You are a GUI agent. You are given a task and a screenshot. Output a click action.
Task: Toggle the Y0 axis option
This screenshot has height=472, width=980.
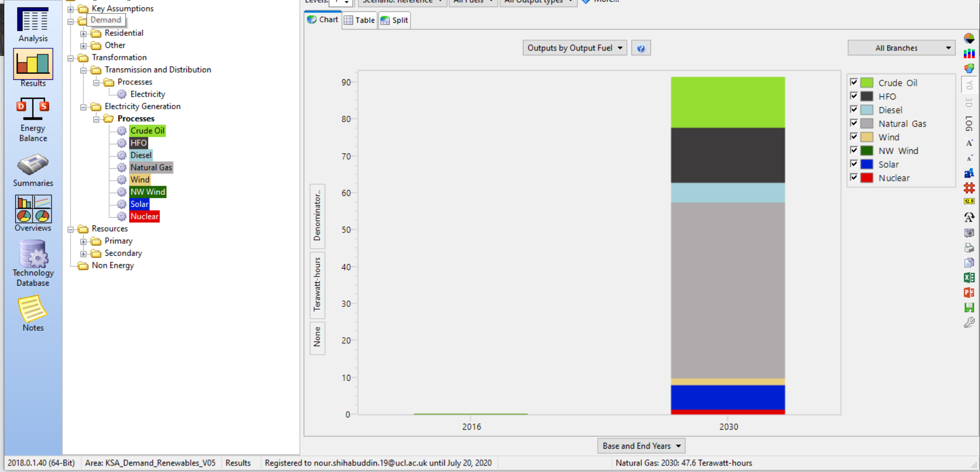[x=969, y=85]
